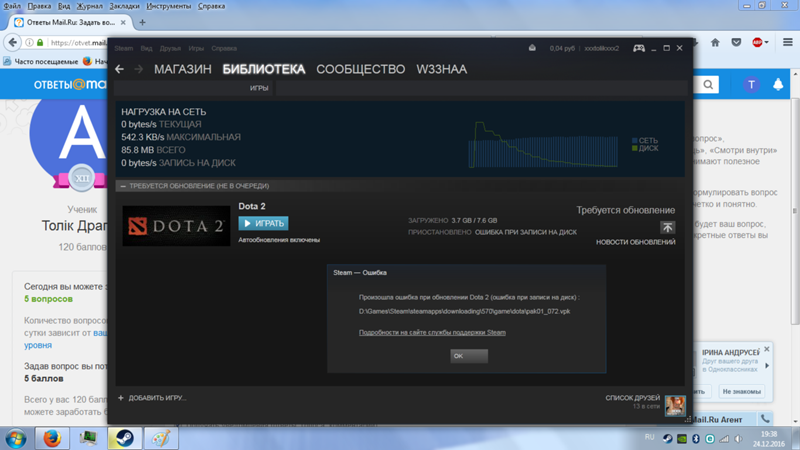
Task: Click account name in Steam header
Action: pyautogui.click(x=602, y=48)
